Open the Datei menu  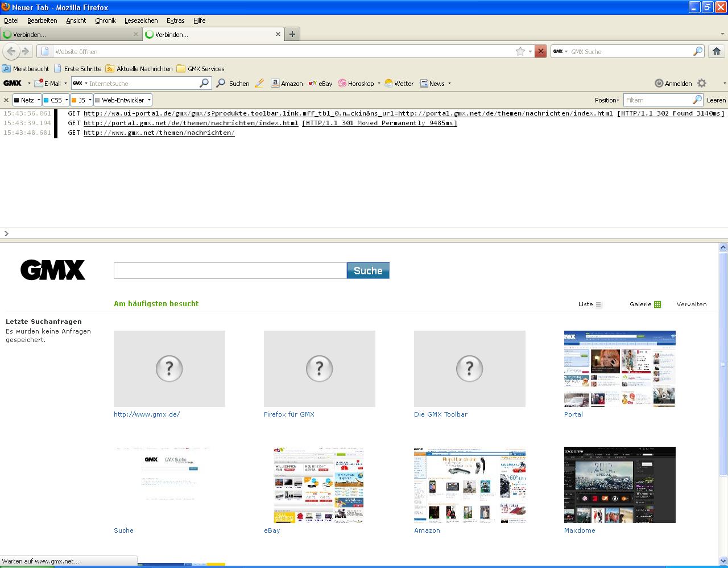[x=11, y=20]
